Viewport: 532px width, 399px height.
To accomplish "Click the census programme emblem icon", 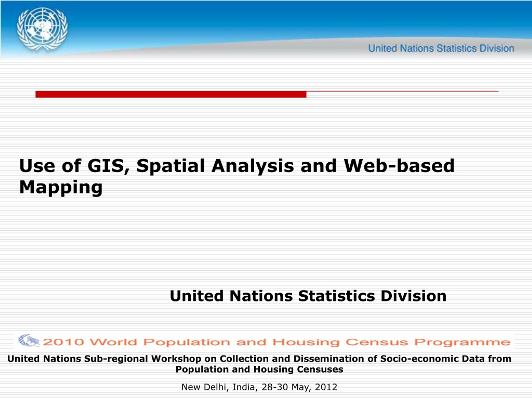I will 29,341.
